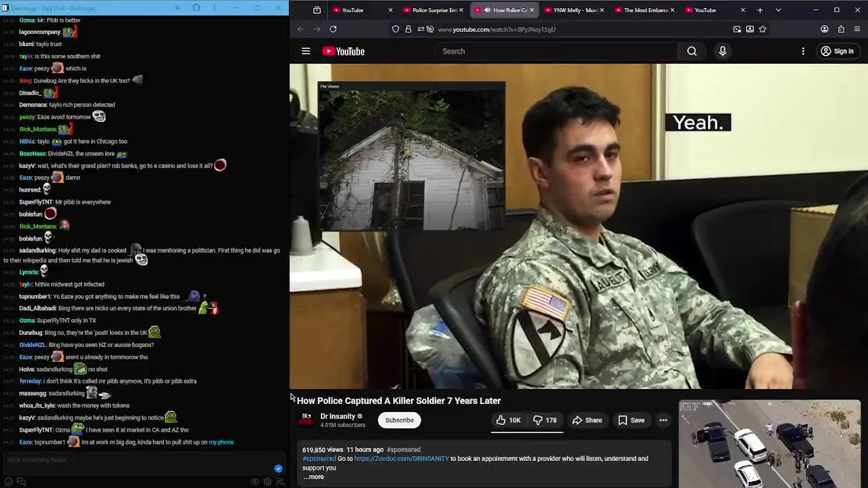Viewport: 868px width, 488px height.
Task: Click the YouTube logo home link
Action: coord(343,52)
